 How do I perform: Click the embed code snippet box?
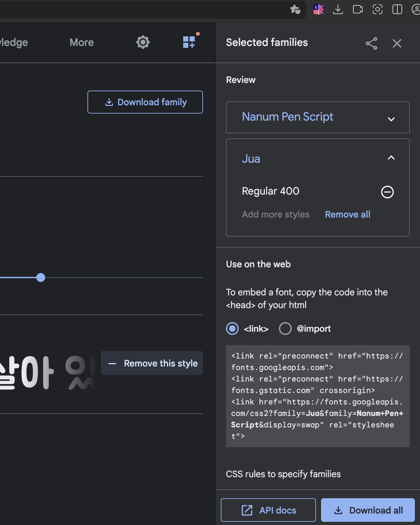tap(318, 396)
